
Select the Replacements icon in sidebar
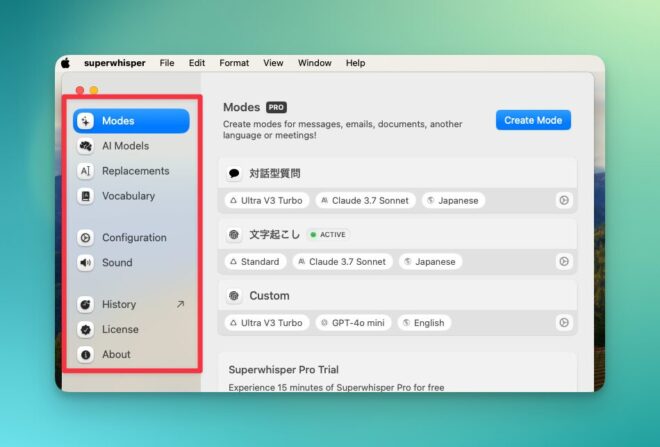click(x=86, y=171)
